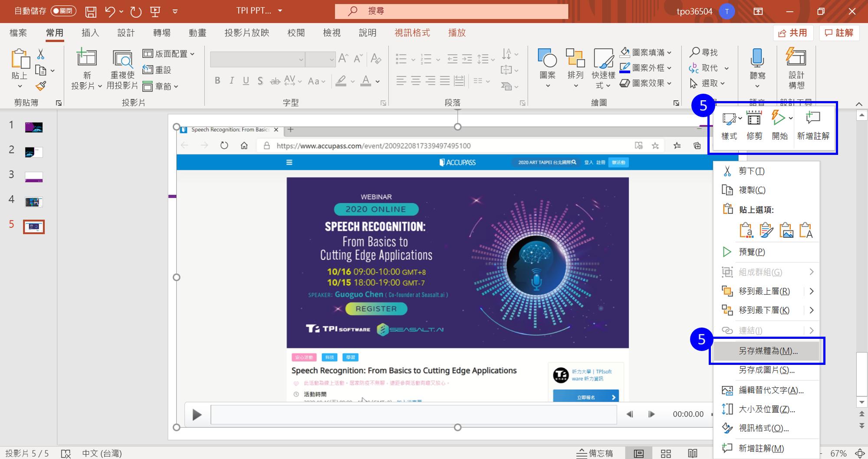Viewport: 868px width, 459px height.
Task: Click the Underline U formatting icon
Action: pos(246,81)
